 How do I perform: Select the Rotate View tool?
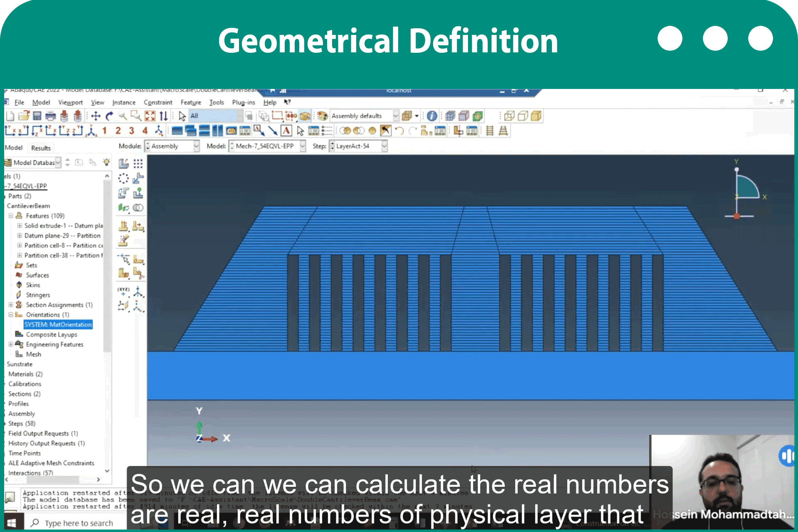pyautogui.click(x=109, y=116)
